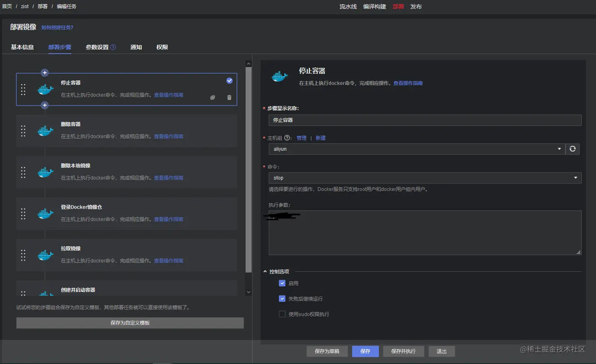This screenshot has width=596, height=364.
Task: Open the 如何创建任务? help link
Action: [x=57, y=28]
